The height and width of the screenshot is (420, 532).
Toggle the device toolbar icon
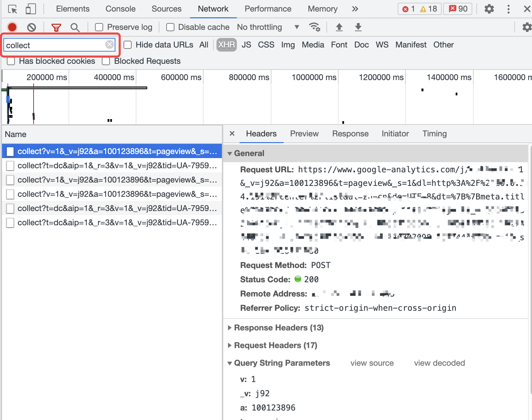[31, 9]
